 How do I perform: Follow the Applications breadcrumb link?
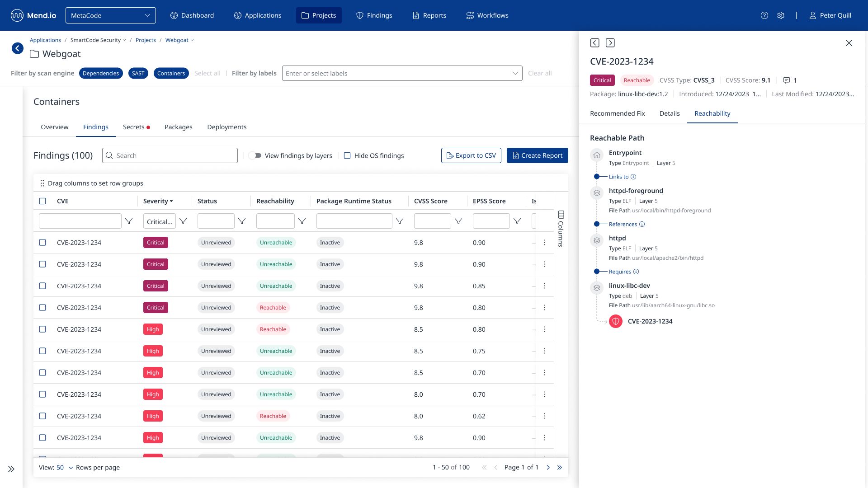45,40
